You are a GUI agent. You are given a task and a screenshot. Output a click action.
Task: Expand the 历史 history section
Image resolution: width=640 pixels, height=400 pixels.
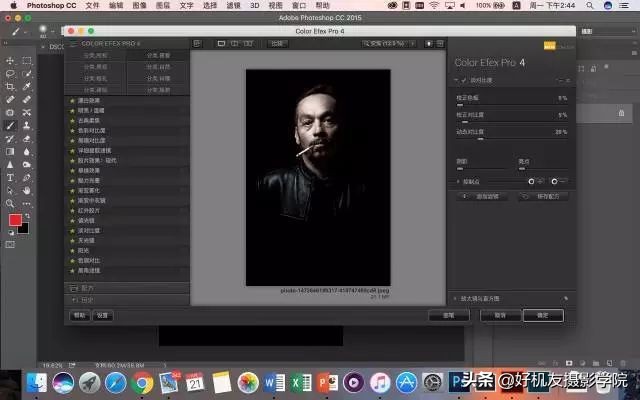pyautogui.click(x=127, y=300)
